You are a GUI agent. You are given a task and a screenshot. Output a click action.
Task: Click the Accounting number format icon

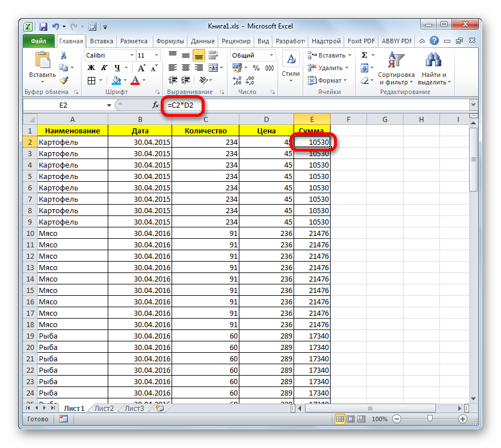(x=237, y=68)
